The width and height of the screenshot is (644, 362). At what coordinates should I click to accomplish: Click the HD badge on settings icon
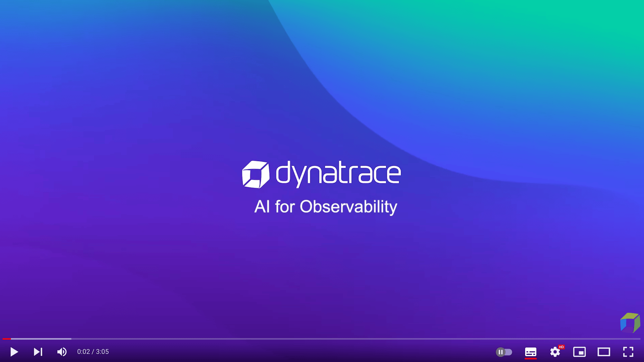[561, 347]
